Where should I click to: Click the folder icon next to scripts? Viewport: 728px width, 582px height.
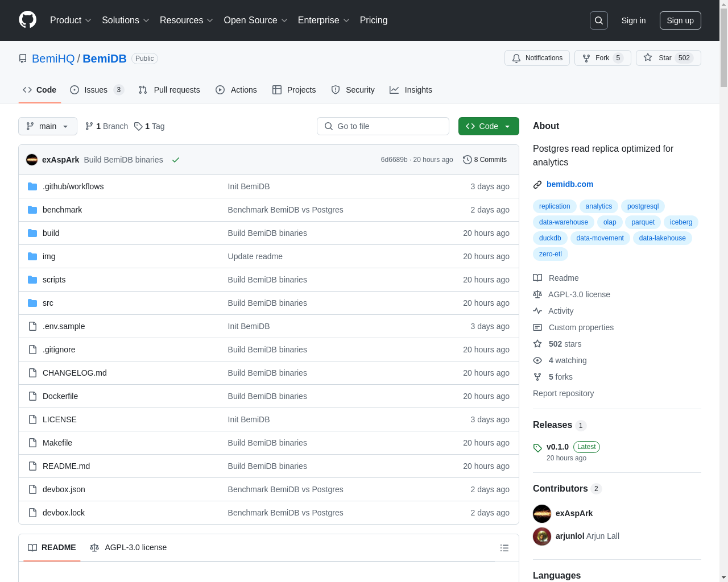(32, 280)
